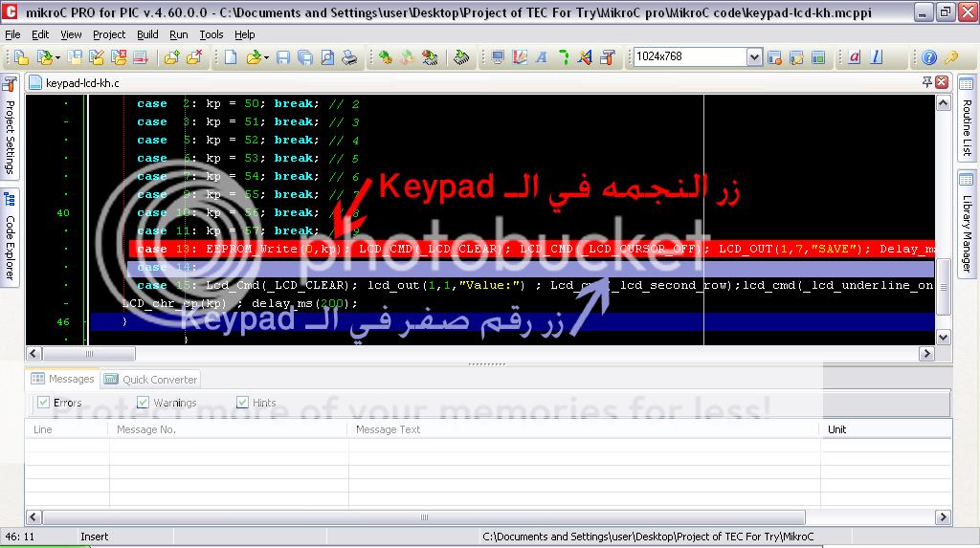The height and width of the screenshot is (548, 980).
Task: Click the gold key license icon
Action: click(x=952, y=57)
